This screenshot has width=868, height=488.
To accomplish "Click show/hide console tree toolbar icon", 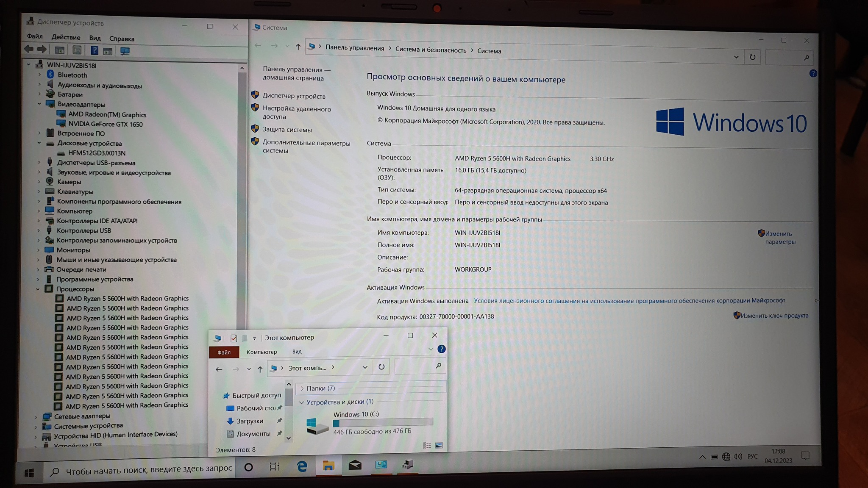I will (x=59, y=50).
